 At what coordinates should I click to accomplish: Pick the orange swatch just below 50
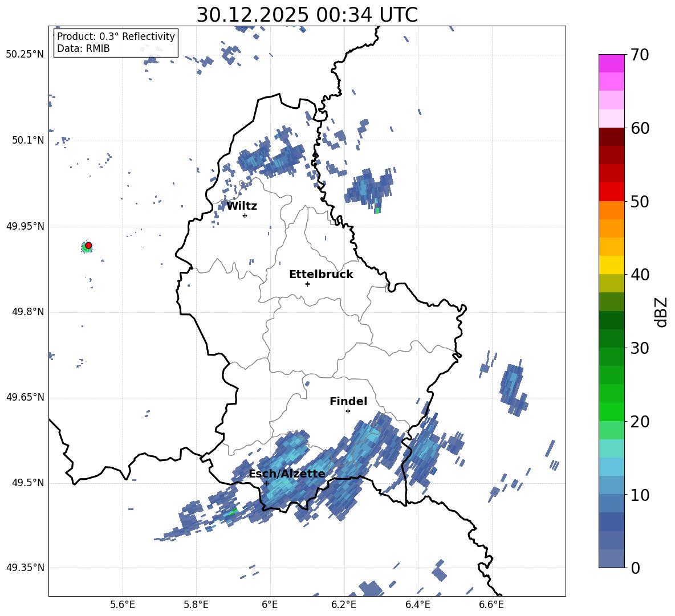pyautogui.click(x=612, y=210)
